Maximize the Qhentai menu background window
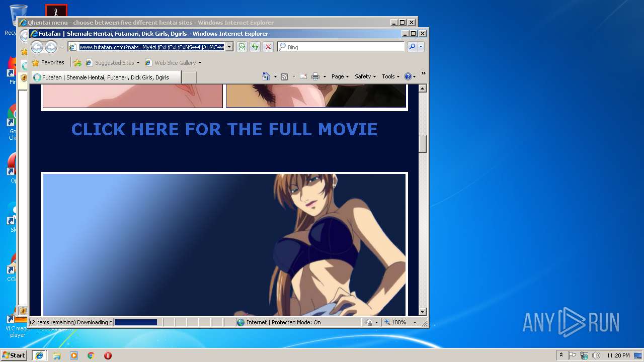644x362 pixels. click(402, 22)
